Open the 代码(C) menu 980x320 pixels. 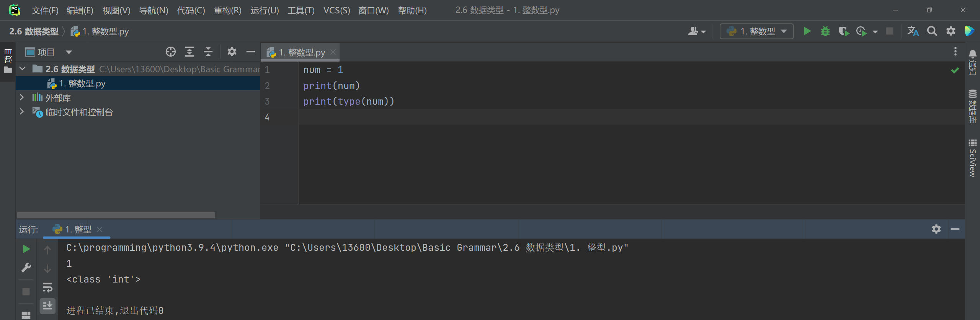click(x=191, y=10)
